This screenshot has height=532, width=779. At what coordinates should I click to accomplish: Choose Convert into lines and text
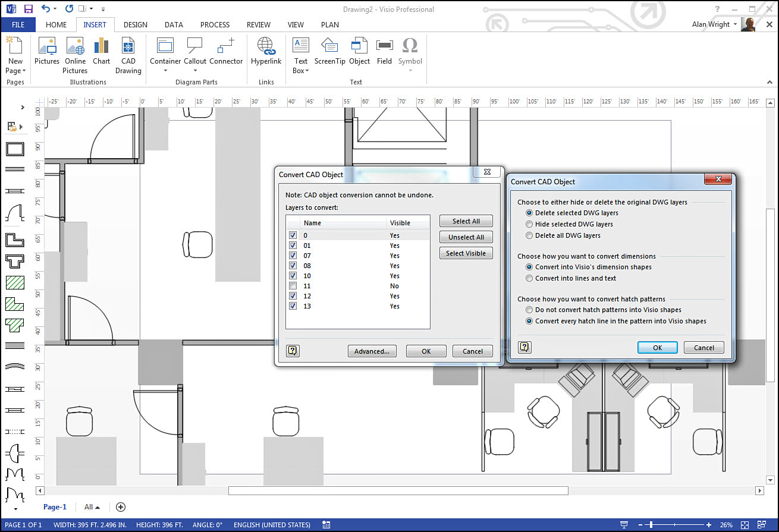tap(529, 278)
